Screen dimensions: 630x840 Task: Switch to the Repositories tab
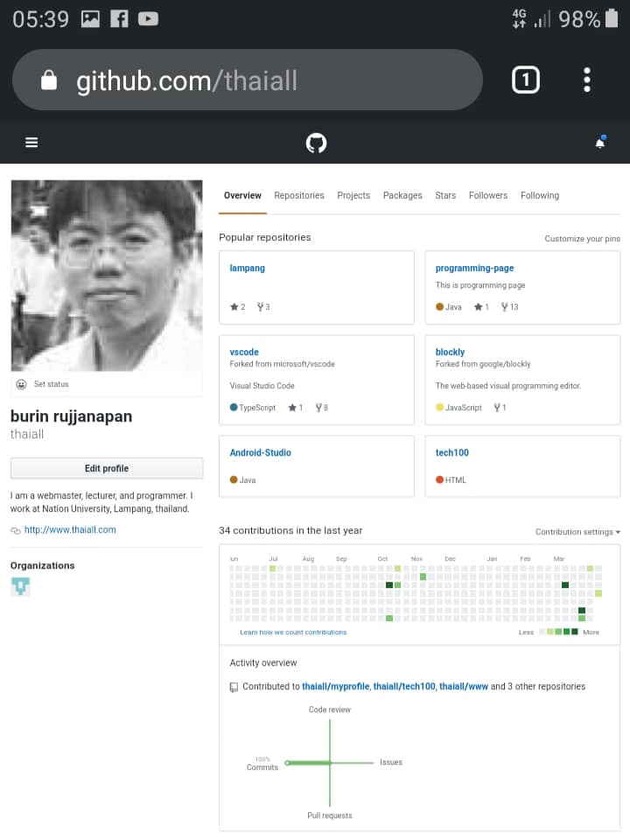pos(298,195)
